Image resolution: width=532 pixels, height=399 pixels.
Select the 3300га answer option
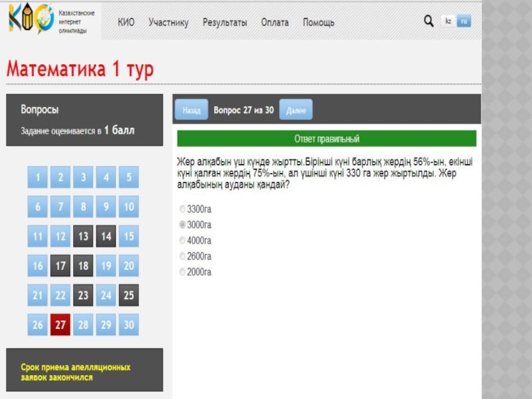tap(183, 209)
